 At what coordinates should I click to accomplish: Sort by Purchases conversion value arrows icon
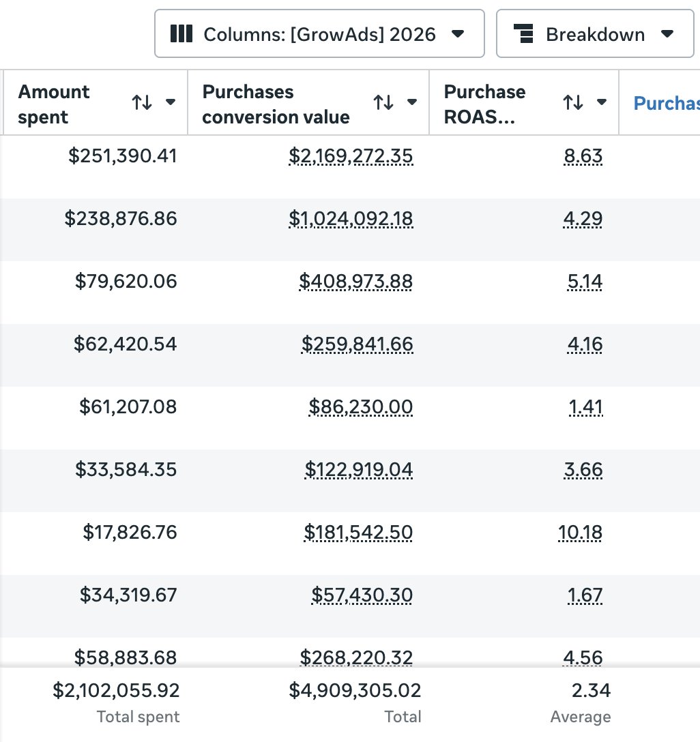tap(383, 102)
